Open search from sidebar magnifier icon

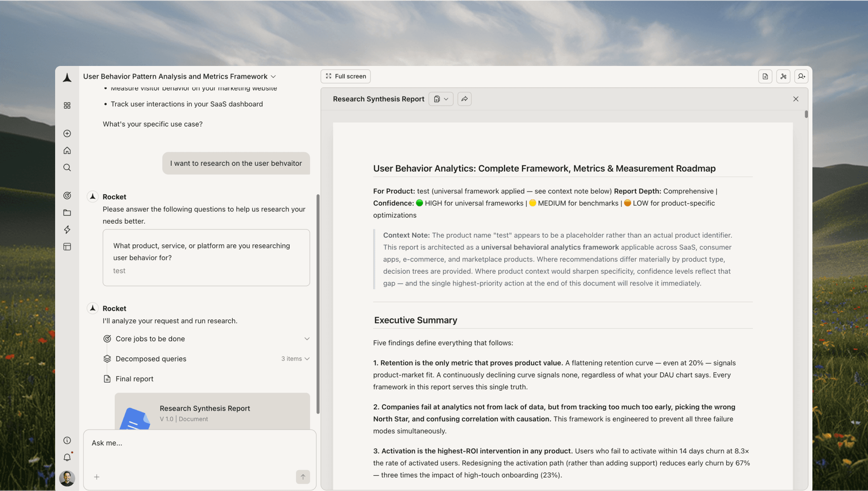(x=67, y=168)
